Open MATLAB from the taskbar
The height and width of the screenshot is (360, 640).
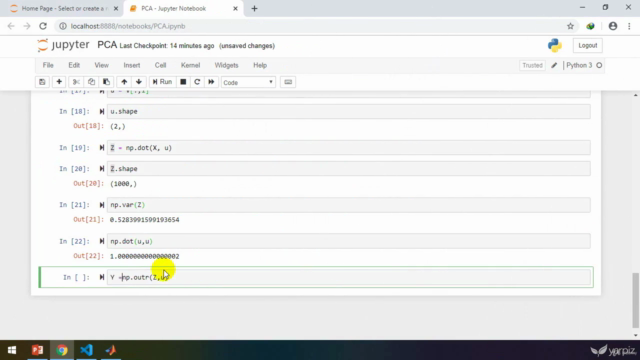point(111,350)
